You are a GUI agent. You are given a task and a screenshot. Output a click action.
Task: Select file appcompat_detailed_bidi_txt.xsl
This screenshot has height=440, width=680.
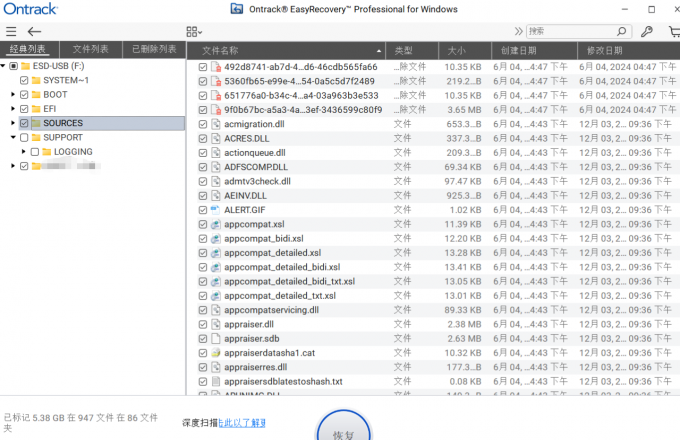coord(289,282)
